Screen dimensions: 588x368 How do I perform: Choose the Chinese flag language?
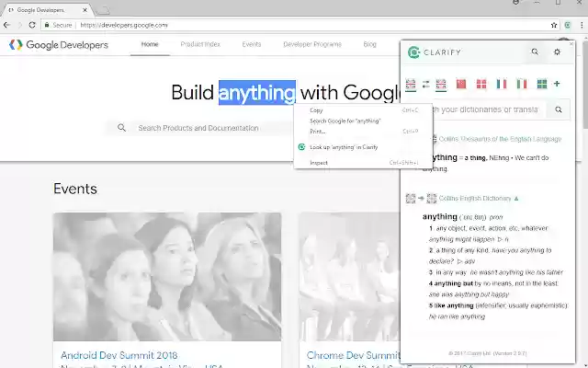click(x=461, y=84)
